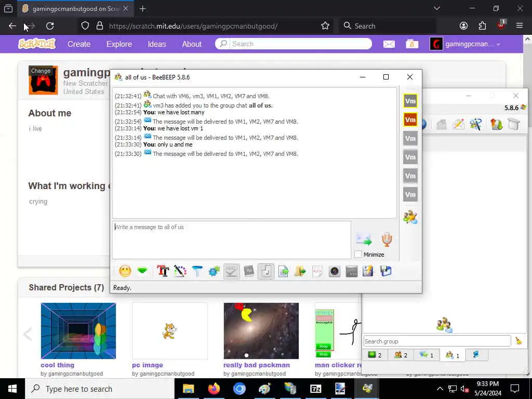Image resolution: width=532 pixels, height=399 pixels.
Task: Clear group search with the broom icon
Action: click(x=518, y=341)
